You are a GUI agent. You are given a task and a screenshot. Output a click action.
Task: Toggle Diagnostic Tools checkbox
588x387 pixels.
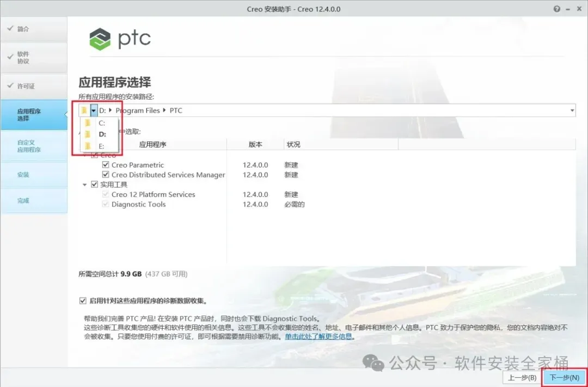click(x=106, y=204)
